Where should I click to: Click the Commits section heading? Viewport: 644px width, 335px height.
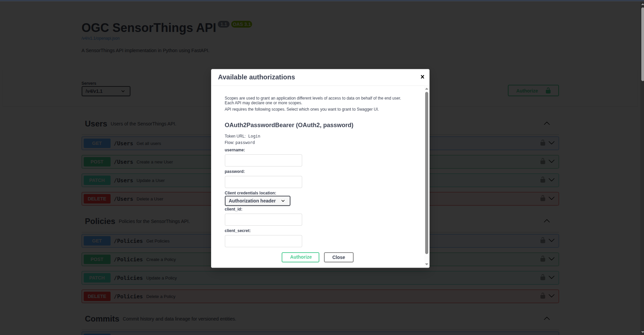[x=102, y=319]
